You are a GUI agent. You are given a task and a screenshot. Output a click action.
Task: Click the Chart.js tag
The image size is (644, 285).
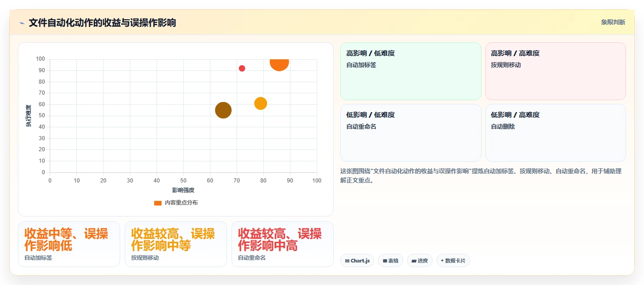click(357, 261)
